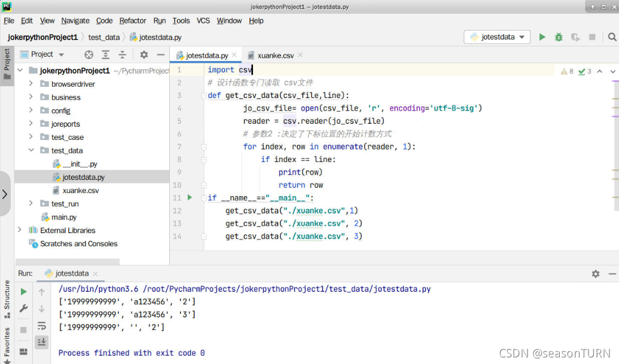Open Run panel settings gear

point(596,274)
